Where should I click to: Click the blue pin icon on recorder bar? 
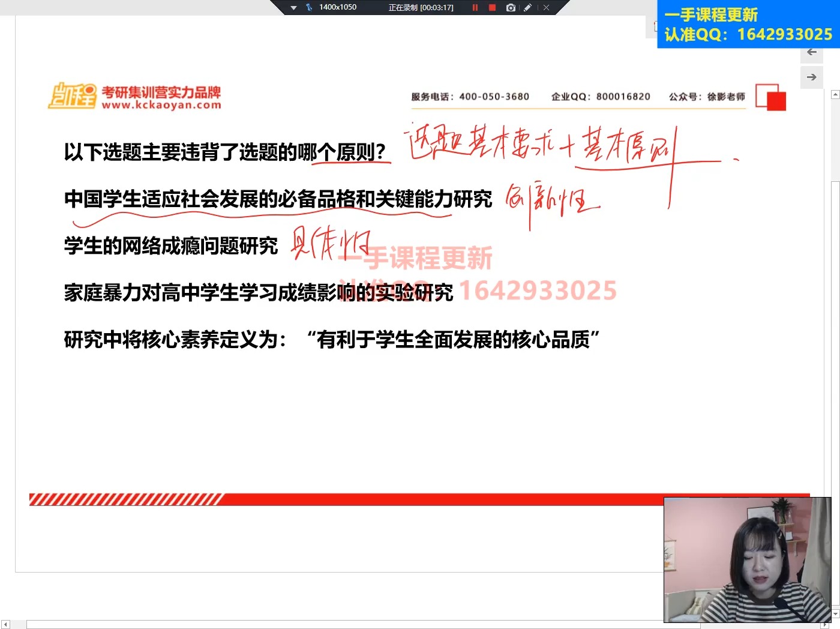point(309,8)
